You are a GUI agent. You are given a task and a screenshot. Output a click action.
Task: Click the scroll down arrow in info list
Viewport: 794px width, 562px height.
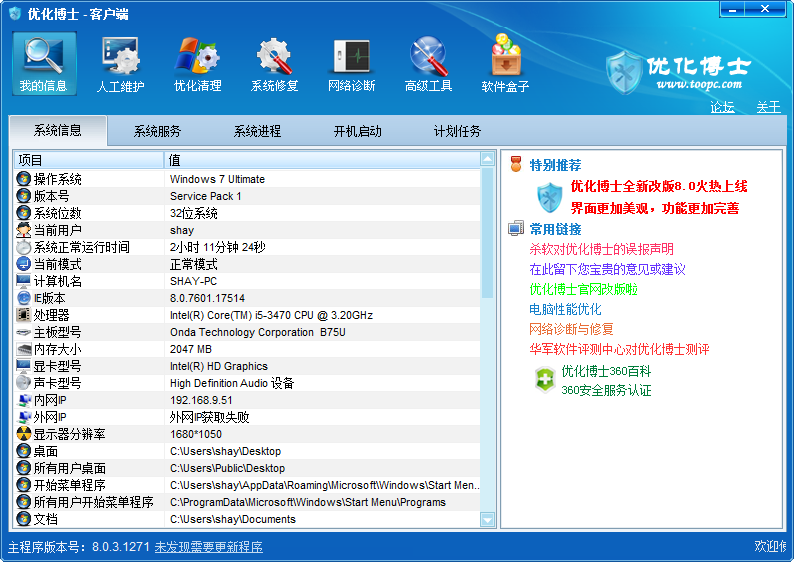tap(488, 520)
